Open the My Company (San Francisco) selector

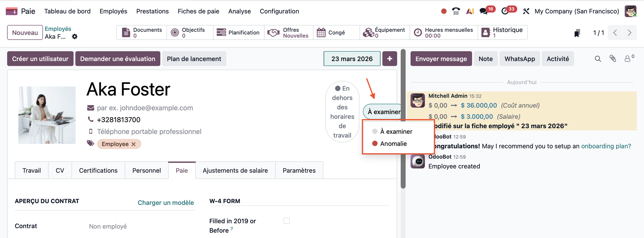point(577,11)
